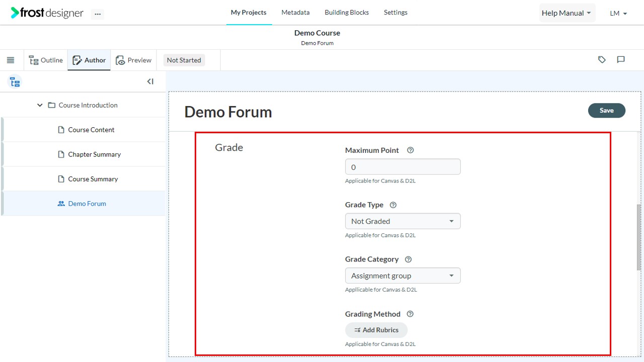Image resolution: width=644 pixels, height=362 pixels.
Task: Click the tree structure icon in sidebar
Action: pyautogui.click(x=15, y=82)
